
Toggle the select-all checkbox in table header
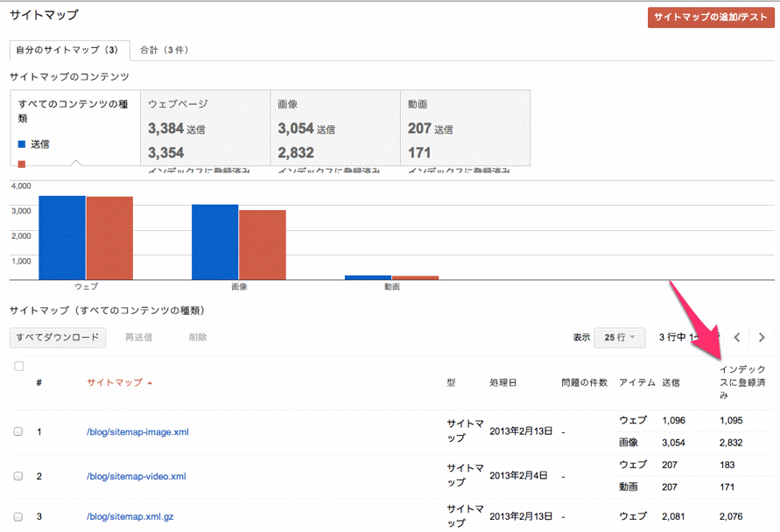pyautogui.click(x=18, y=366)
